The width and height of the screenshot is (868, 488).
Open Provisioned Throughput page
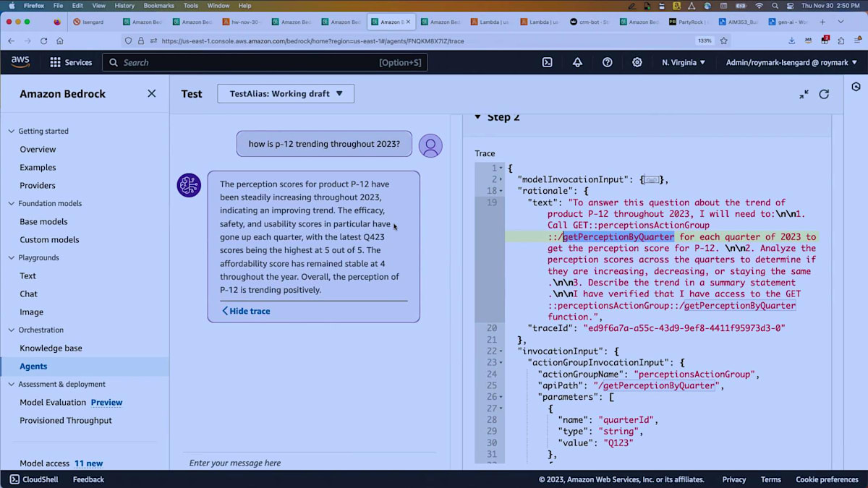click(66, 421)
